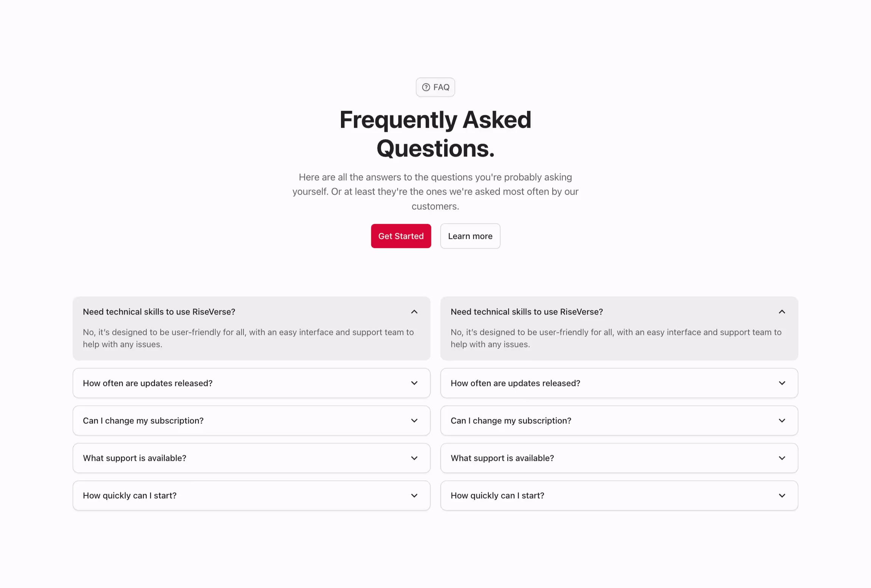
Task: Click the upward chevron on left RiseVerse answer
Action: click(x=414, y=312)
